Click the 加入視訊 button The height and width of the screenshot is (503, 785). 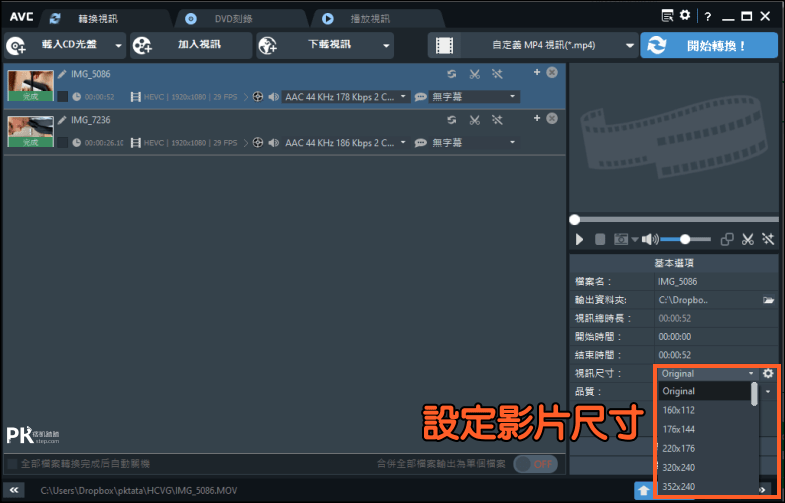[191, 45]
